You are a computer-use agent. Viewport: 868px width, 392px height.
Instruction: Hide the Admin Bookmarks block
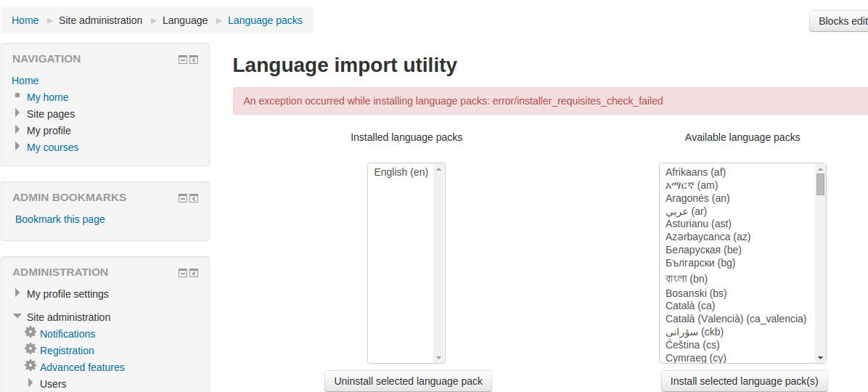point(183,198)
